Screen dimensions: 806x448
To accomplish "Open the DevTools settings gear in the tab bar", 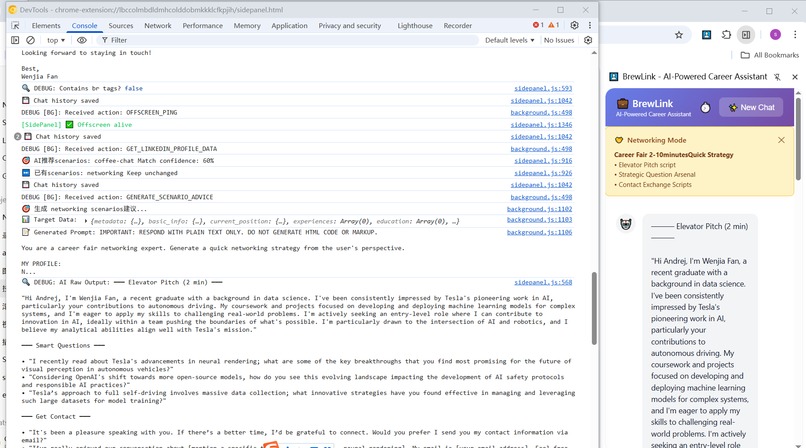I will 575,25.
